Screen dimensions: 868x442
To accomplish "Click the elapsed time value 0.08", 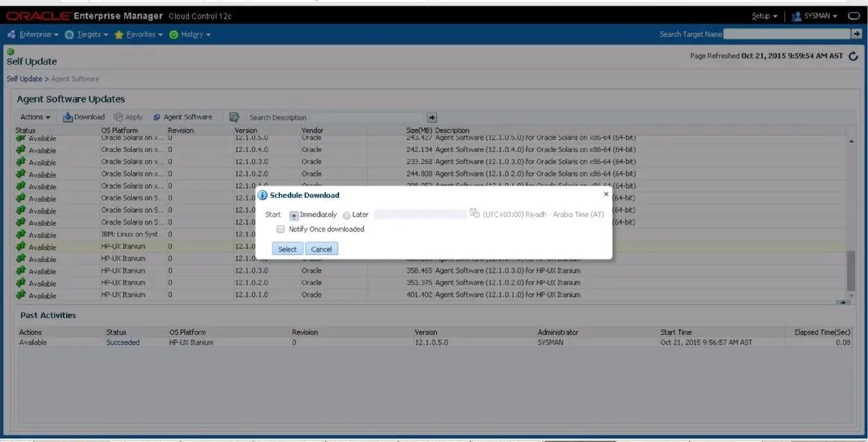I will (844, 342).
